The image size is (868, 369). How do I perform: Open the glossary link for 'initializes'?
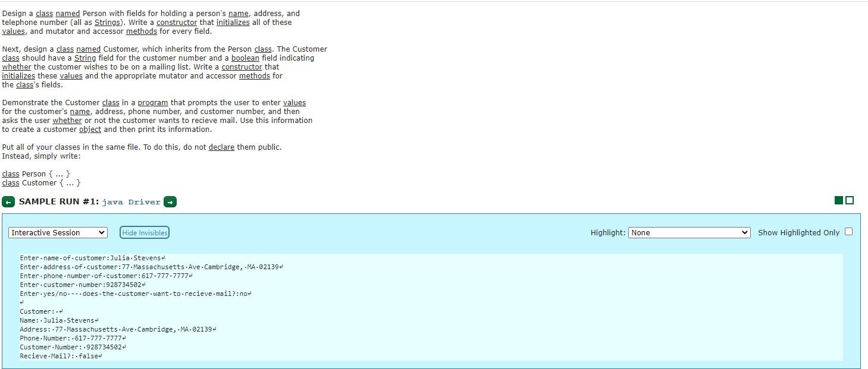point(233,22)
